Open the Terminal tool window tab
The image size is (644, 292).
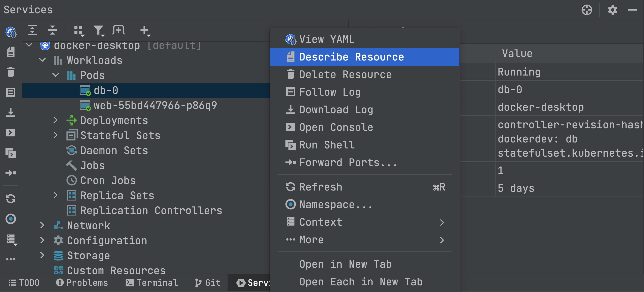click(x=152, y=283)
